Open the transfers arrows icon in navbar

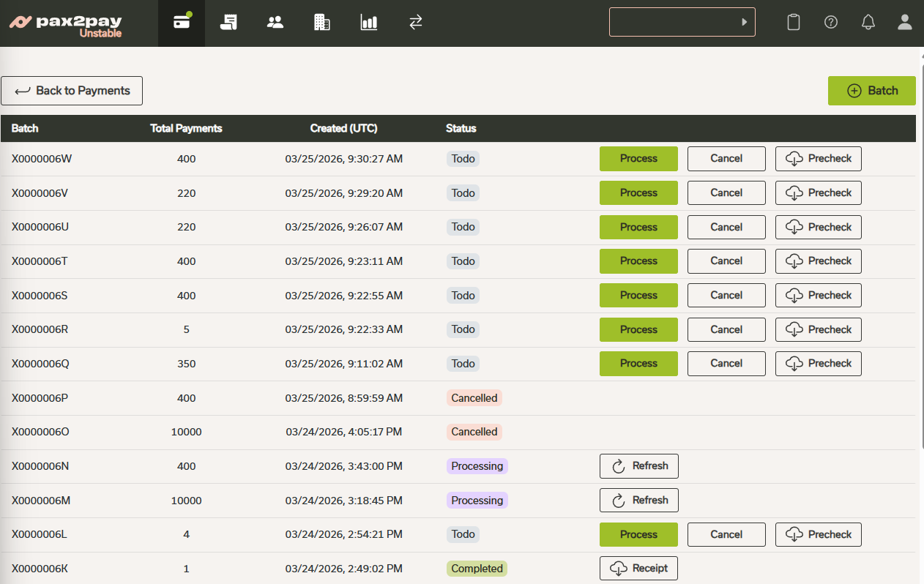416,23
